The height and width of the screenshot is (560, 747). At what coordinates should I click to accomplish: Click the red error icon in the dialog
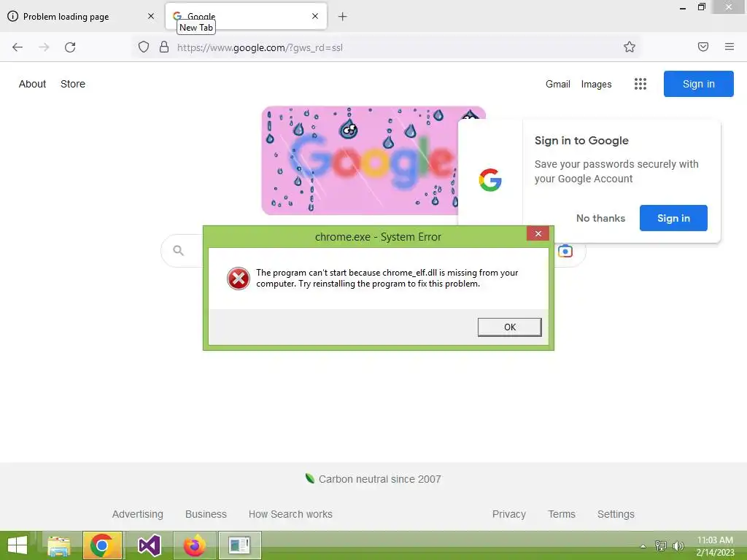pos(239,279)
